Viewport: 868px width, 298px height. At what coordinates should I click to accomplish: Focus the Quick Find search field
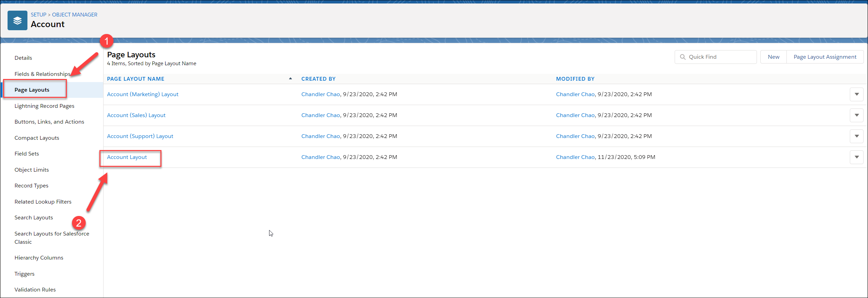click(x=715, y=57)
